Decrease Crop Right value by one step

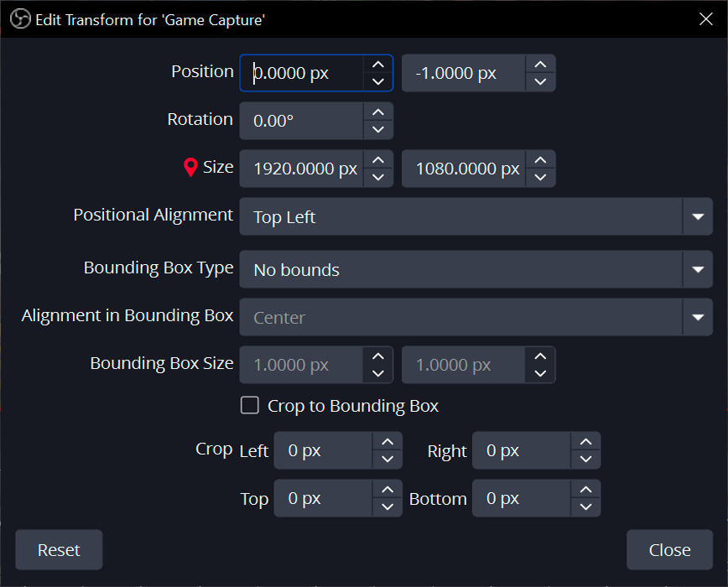coord(585,460)
